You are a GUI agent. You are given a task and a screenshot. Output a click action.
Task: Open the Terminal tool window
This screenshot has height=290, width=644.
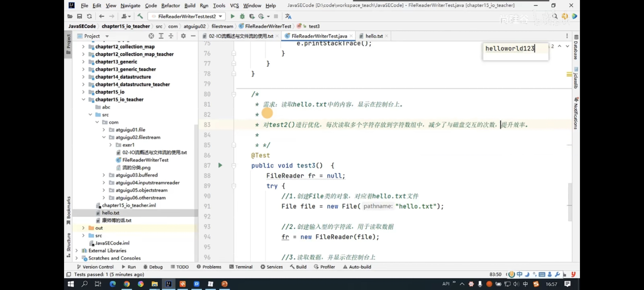241,267
